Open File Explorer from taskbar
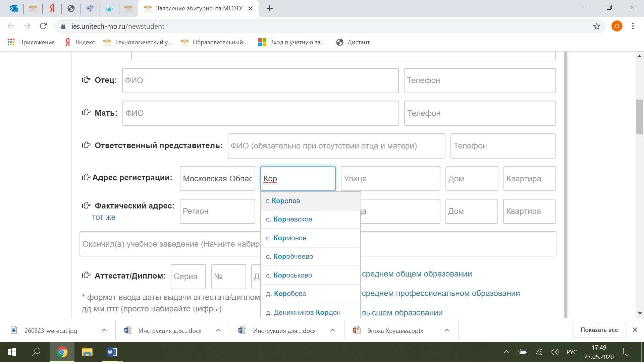This screenshot has width=644, height=362. [x=87, y=352]
